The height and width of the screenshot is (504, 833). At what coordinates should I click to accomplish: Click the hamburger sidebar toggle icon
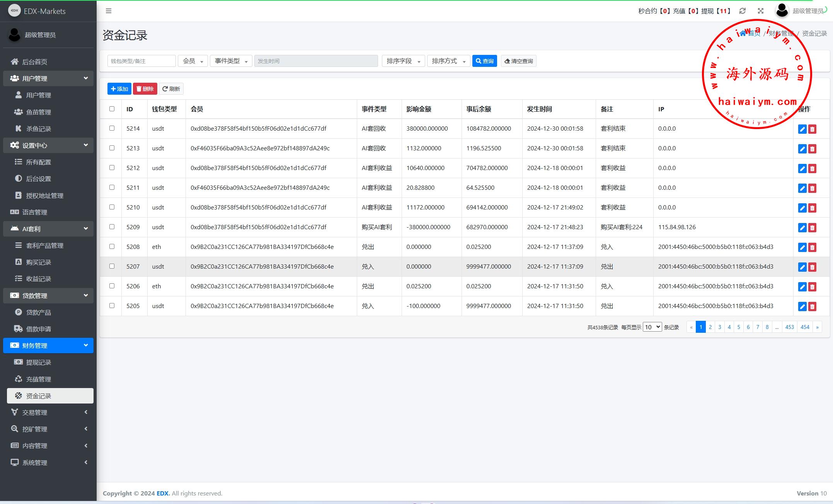(109, 11)
